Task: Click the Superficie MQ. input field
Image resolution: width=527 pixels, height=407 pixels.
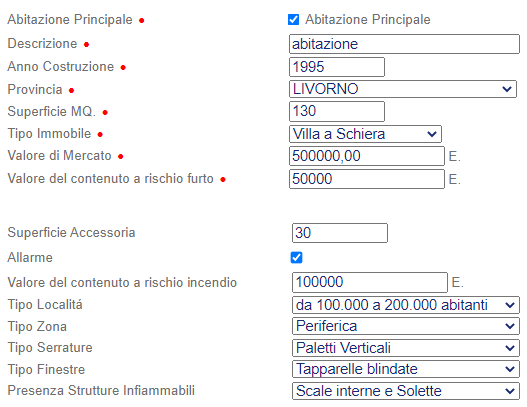Action: 337,111
